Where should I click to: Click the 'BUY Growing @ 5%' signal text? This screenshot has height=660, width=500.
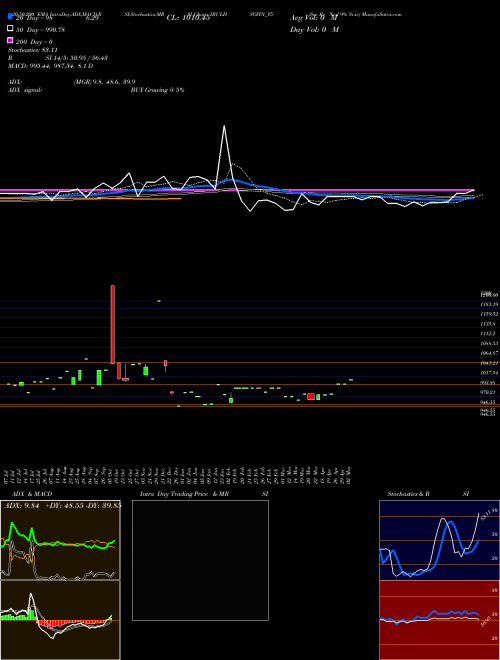(x=157, y=90)
